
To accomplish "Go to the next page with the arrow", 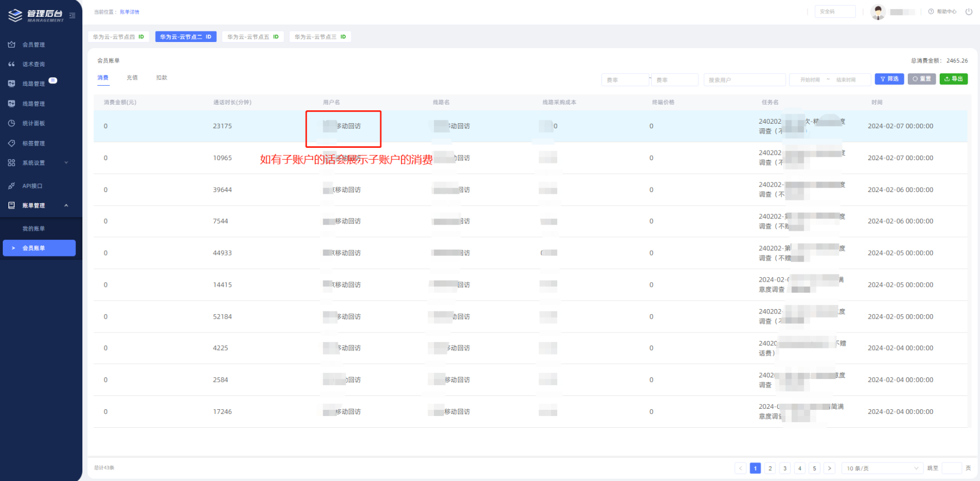I will (829, 468).
